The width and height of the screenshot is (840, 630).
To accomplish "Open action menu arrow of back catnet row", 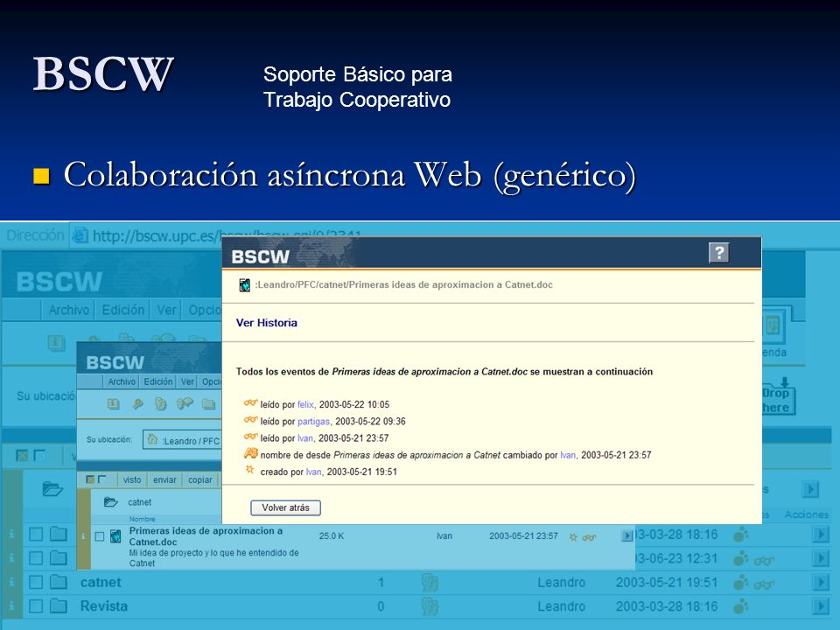I will coord(820,583).
